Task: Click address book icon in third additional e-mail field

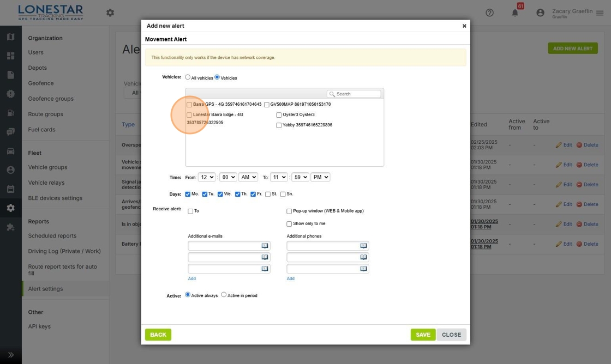Action: tap(265, 268)
